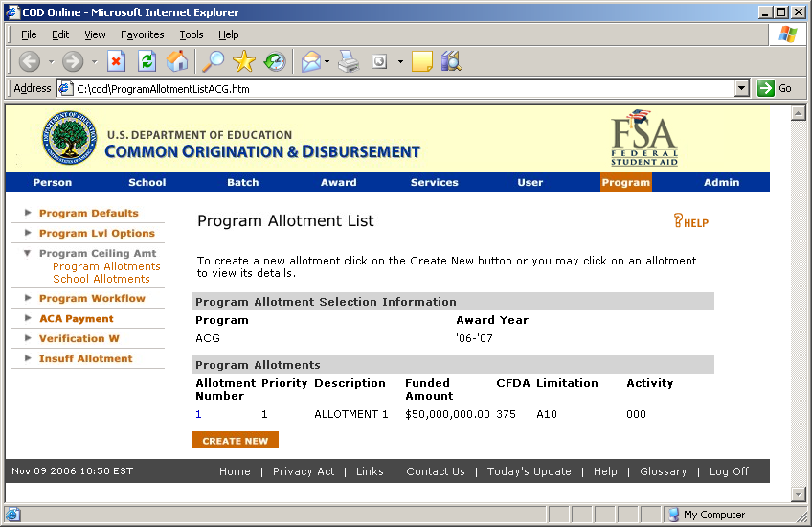This screenshot has height=527, width=812.
Task: Print the page with the printer icon
Action: click(x=349, y=61)
